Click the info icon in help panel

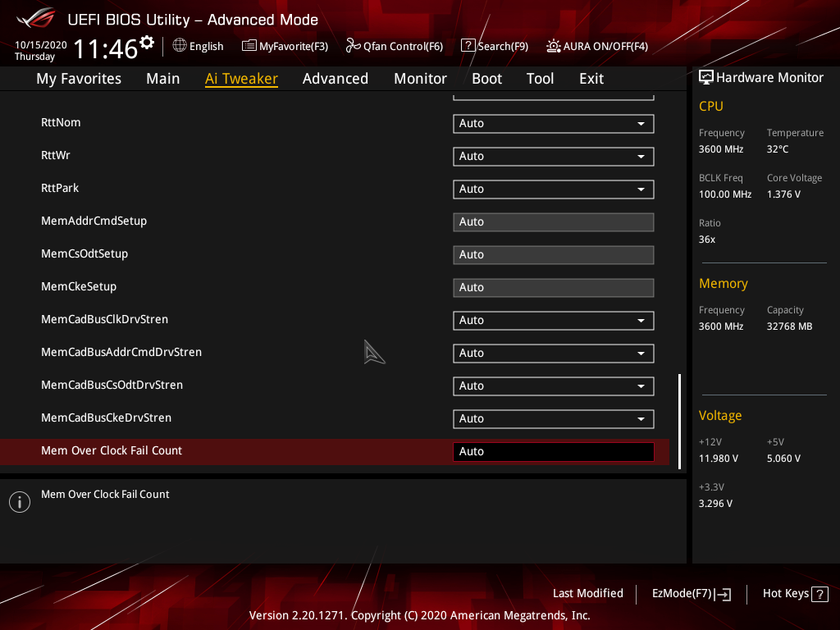pos(20,502)
